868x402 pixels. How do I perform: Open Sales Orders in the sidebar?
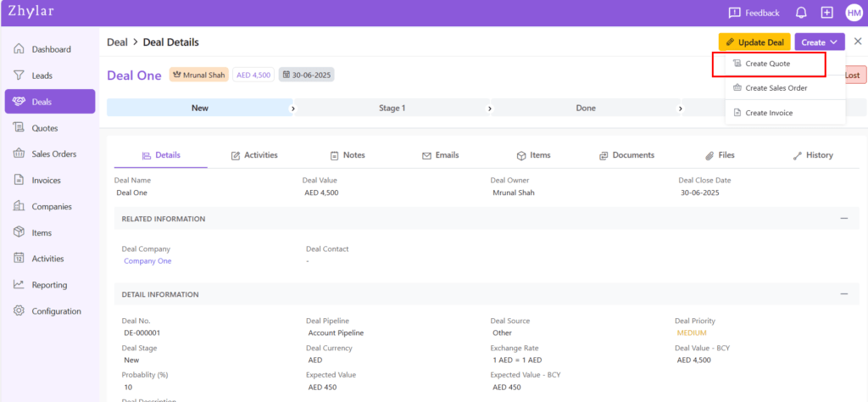pos(53,154)
